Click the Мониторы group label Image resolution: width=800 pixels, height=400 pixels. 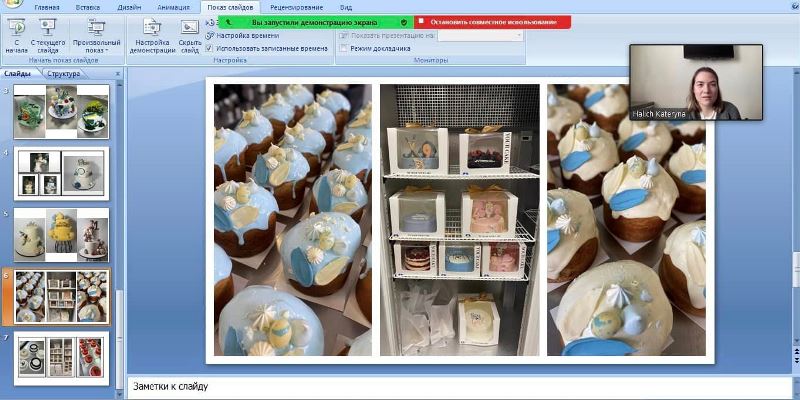click(430, 60)
